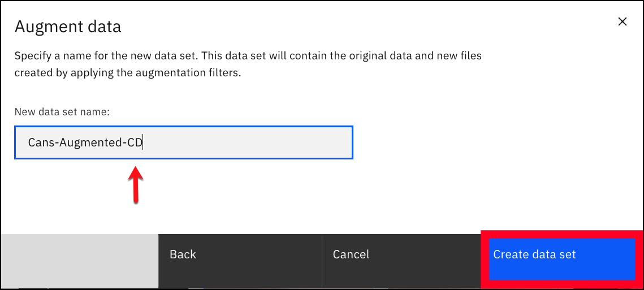Focus the New data set name field
Screen dimensions: 644x290
tap(184, 142)
